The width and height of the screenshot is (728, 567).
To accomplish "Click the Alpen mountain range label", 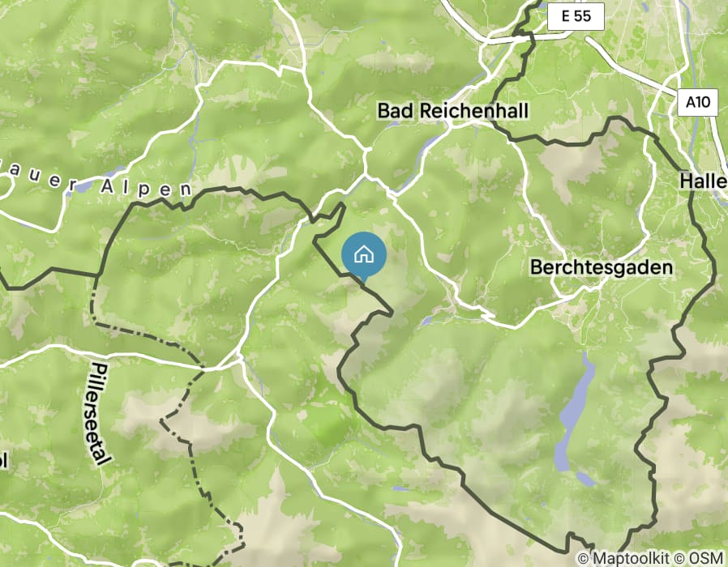I will pyautogui.click(x=146, y=187).
